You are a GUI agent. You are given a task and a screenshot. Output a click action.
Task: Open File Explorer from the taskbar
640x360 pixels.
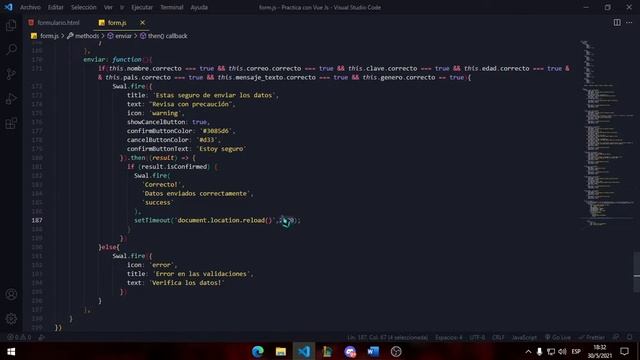[x=280, y=351]
